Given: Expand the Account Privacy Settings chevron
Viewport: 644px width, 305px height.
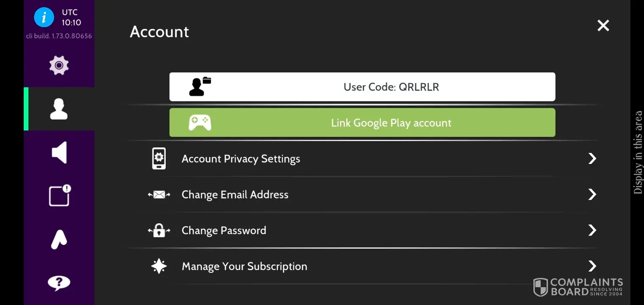Looking at the screenshot, I should coord(592,159).
